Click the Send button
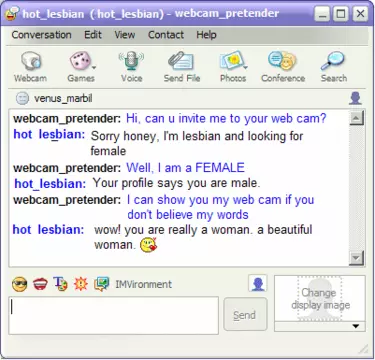375x360 pixels. click(x=245, y=315)
